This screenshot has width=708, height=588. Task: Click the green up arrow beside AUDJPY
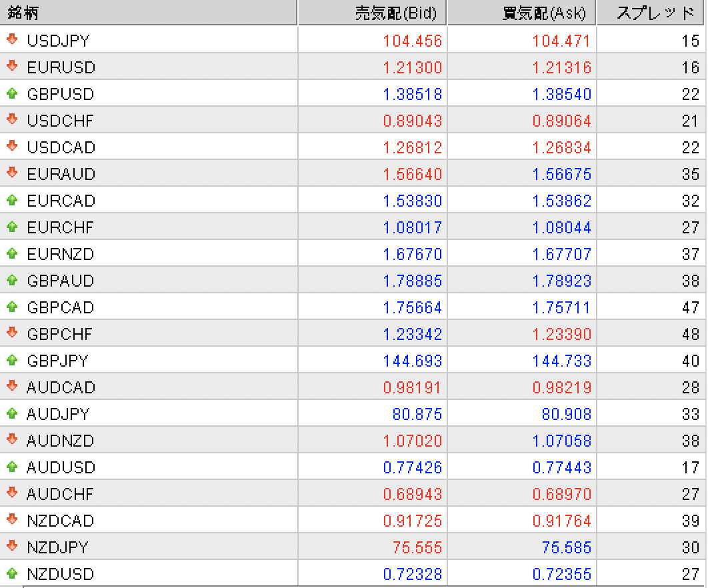12,413
